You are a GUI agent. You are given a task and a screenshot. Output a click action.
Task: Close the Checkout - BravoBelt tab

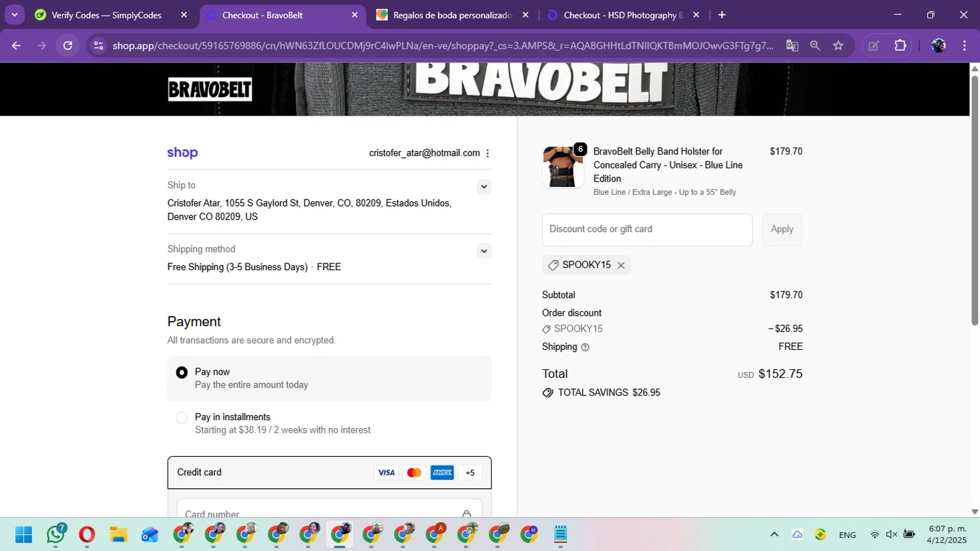[355, 15]
